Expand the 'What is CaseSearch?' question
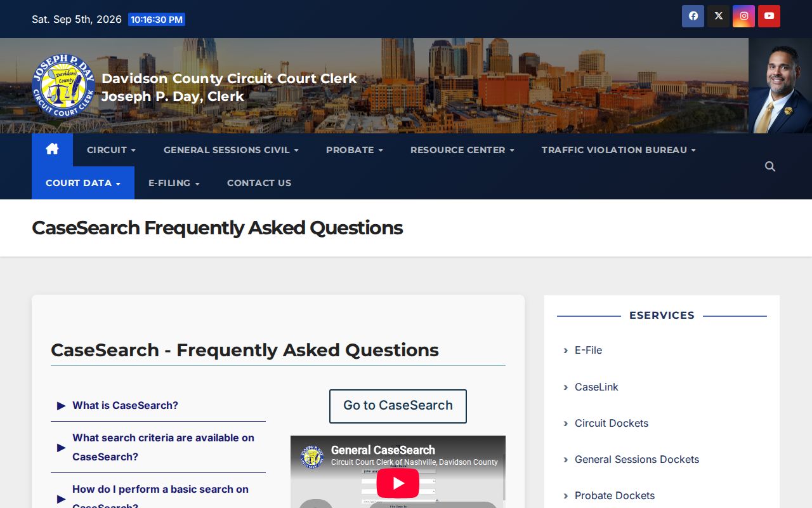The height and width of the screenshot is (508, 812). coord(158,405)
